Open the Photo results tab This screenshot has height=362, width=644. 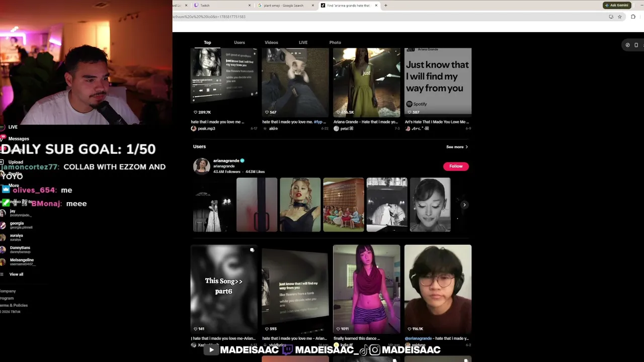tap(335, 43)
